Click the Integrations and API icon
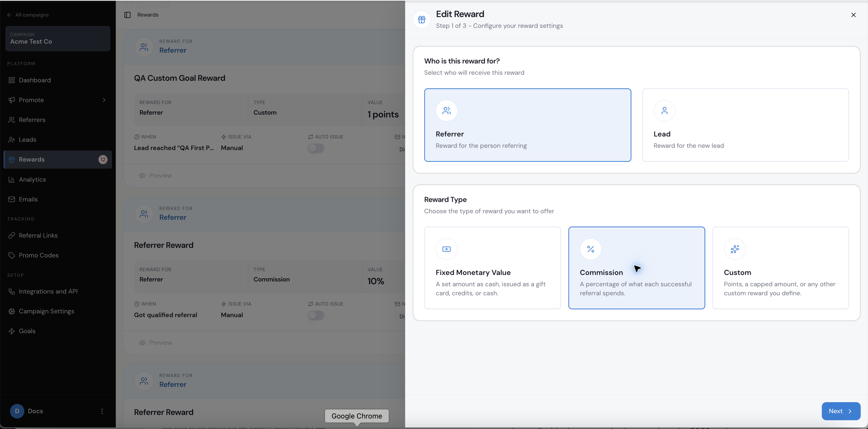868x429 pixels. (x=12, y=291)
